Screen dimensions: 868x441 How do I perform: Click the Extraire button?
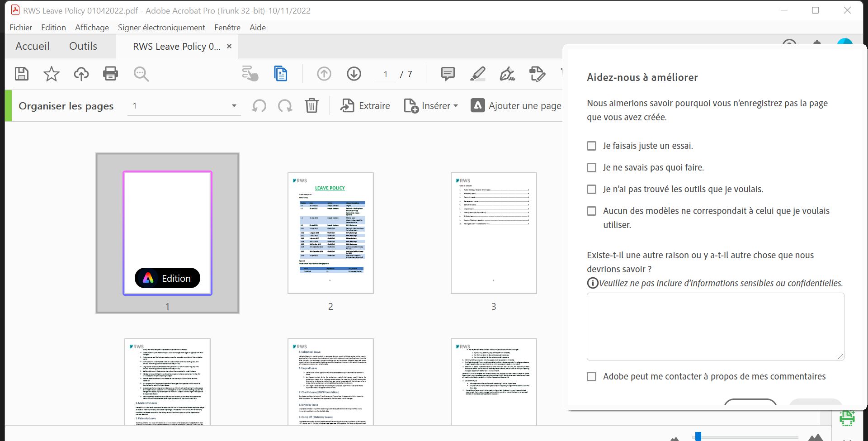[x=365, y=105]
